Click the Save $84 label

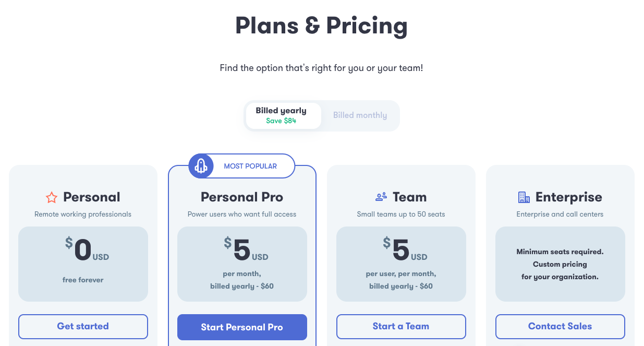click(281, 121)
